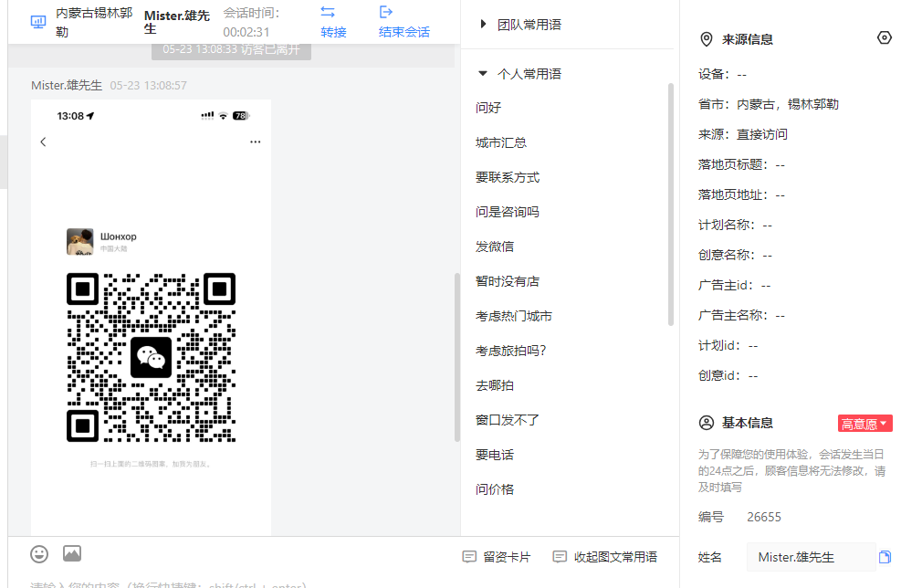Click the 转接 transfer button
Viewport: 901px width, 588px height.
point(333,21)
